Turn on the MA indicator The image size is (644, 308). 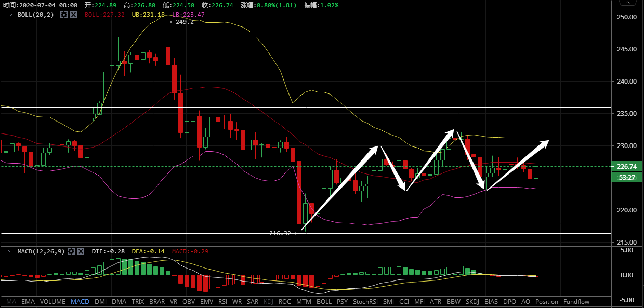click(x=11, y=301)
